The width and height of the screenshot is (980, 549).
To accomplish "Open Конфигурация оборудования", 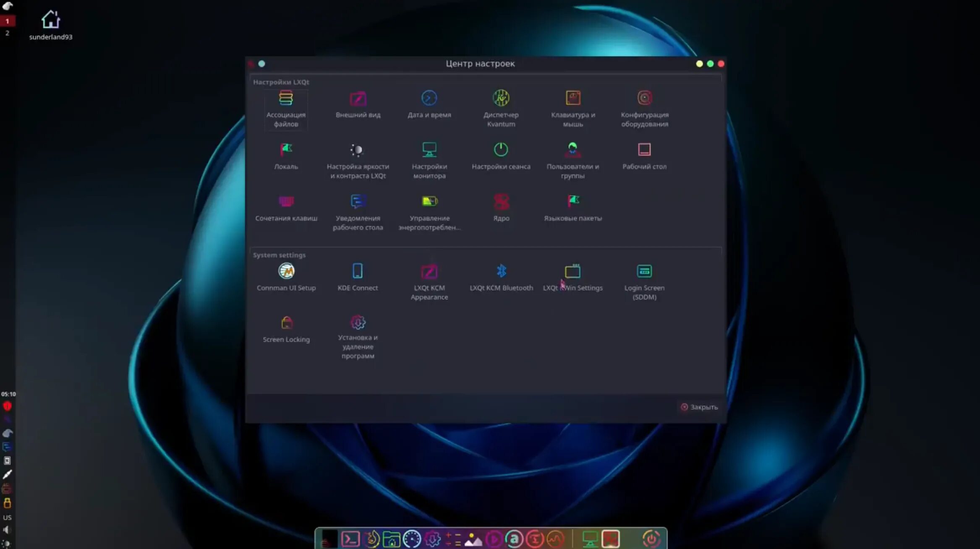I will 645,109.
